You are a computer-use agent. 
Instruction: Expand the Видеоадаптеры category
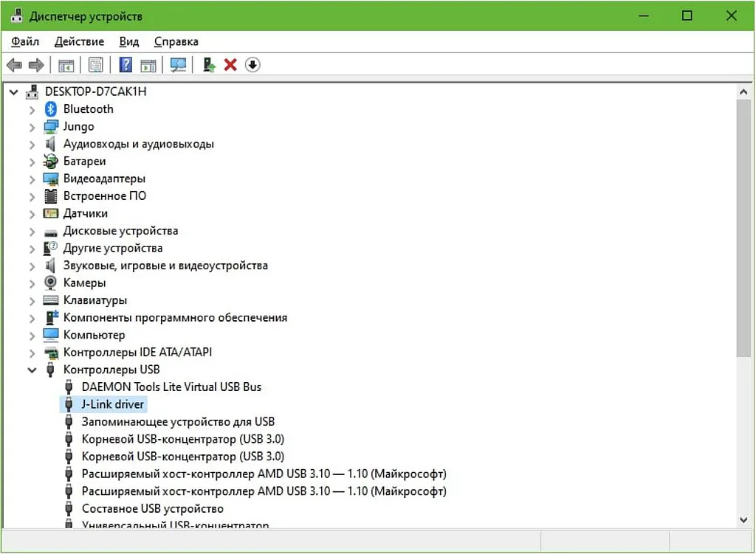click(x=31, y=178)
